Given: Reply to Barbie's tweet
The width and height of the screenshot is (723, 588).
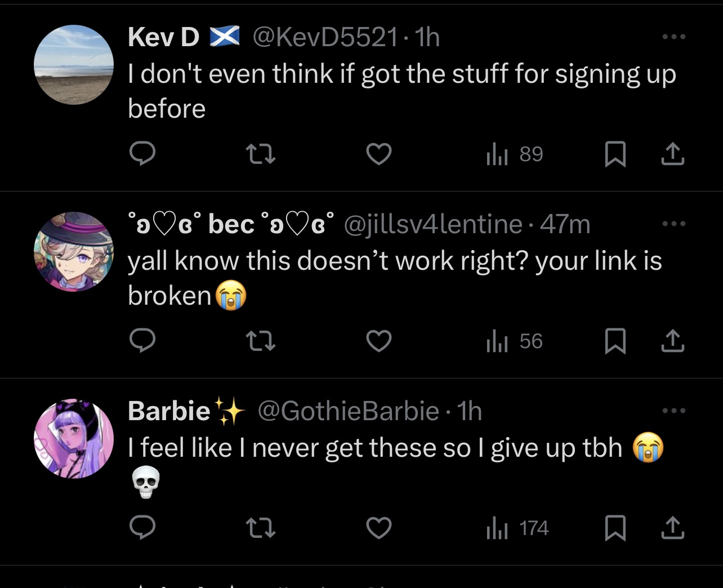Looking at the screenshot, I should 142,527.
